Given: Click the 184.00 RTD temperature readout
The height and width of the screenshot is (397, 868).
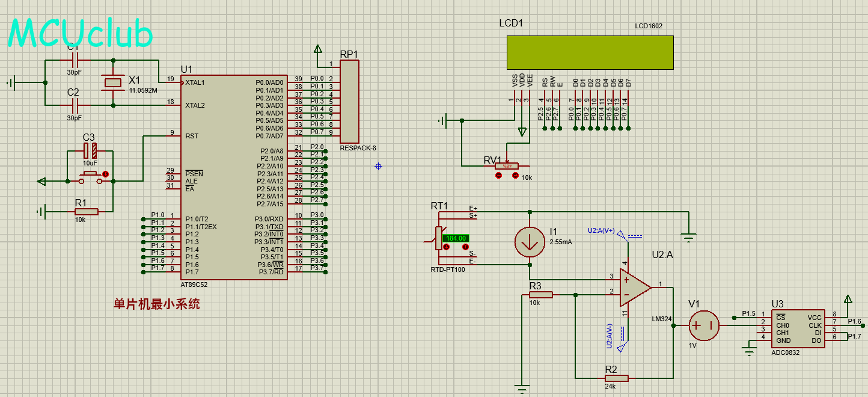Looking at the screenshot, I should (456, 238).
